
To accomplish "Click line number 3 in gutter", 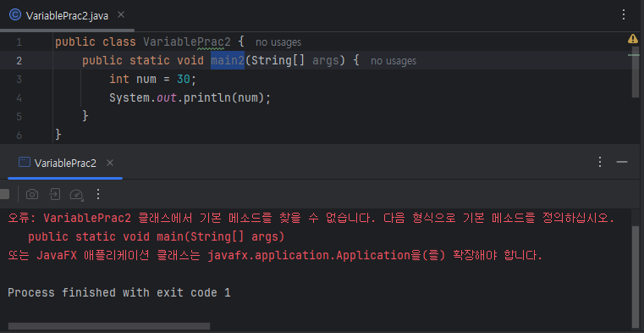I will (19, 80).
